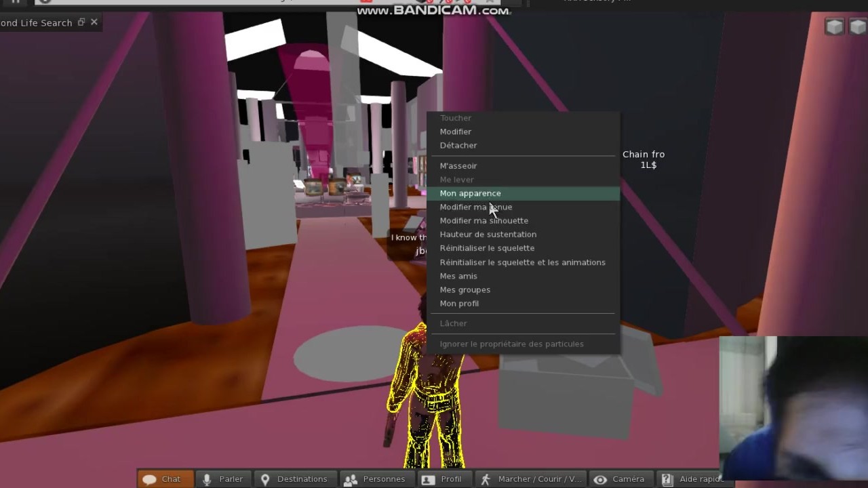The width and height of the screenshot is (868, 488).
Task: Open the Personnes people panel
Action: pyautogui.click(x=375, y=479)
